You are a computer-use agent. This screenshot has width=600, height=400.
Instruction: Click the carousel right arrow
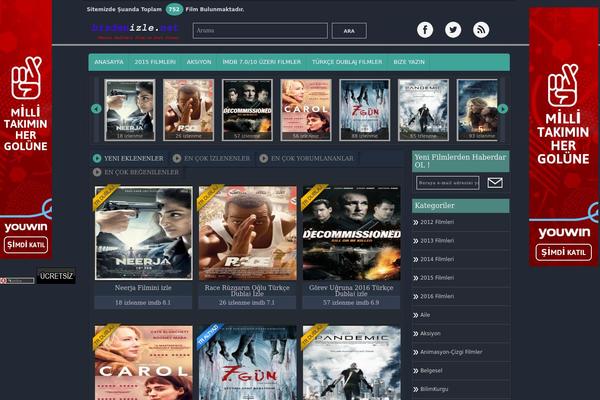[x=503, y=109]
